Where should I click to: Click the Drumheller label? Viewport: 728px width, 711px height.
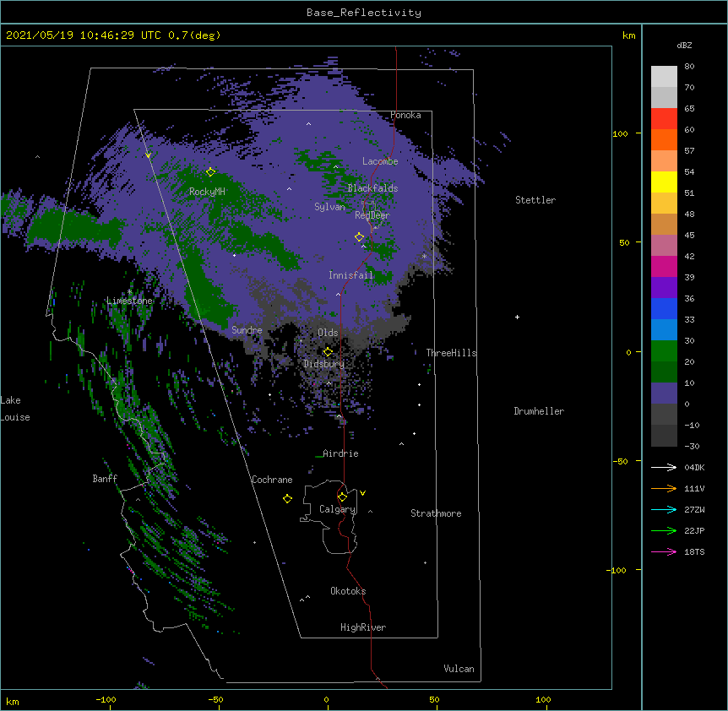539,411
